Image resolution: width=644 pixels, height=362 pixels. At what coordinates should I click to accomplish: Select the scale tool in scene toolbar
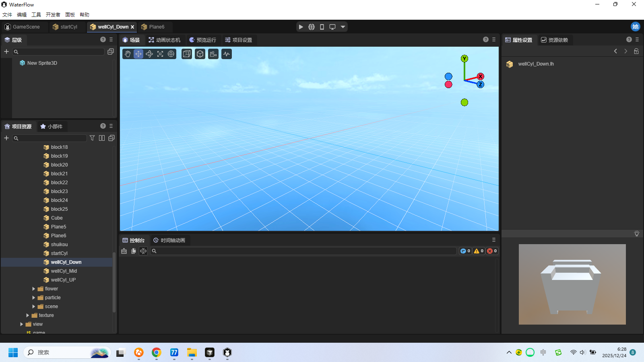(160, 54)
